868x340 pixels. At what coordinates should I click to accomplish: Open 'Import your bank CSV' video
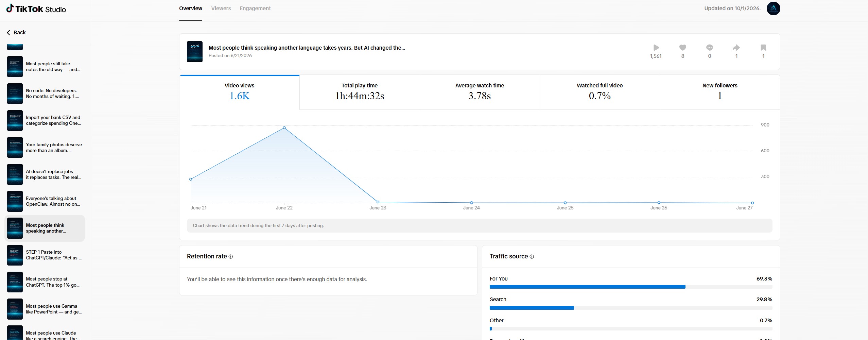tap(45, 120)
